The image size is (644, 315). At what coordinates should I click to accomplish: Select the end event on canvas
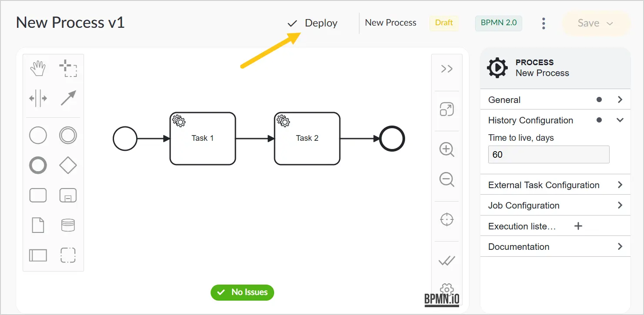click(x=392, y=139)
